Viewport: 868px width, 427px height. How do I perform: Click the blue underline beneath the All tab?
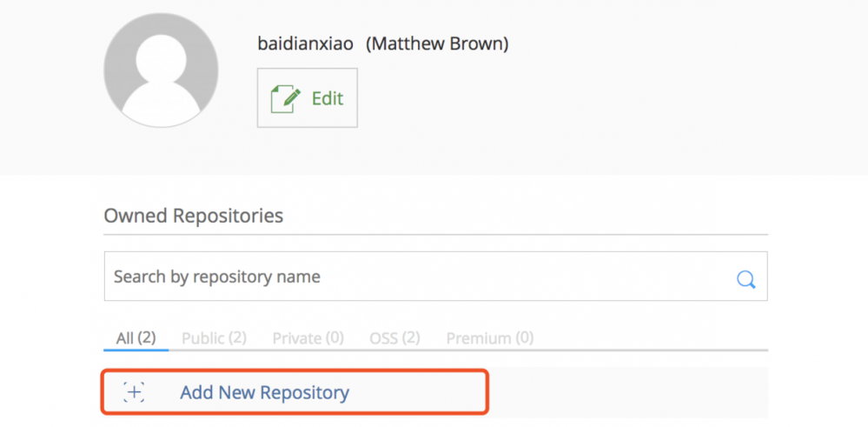136,350
